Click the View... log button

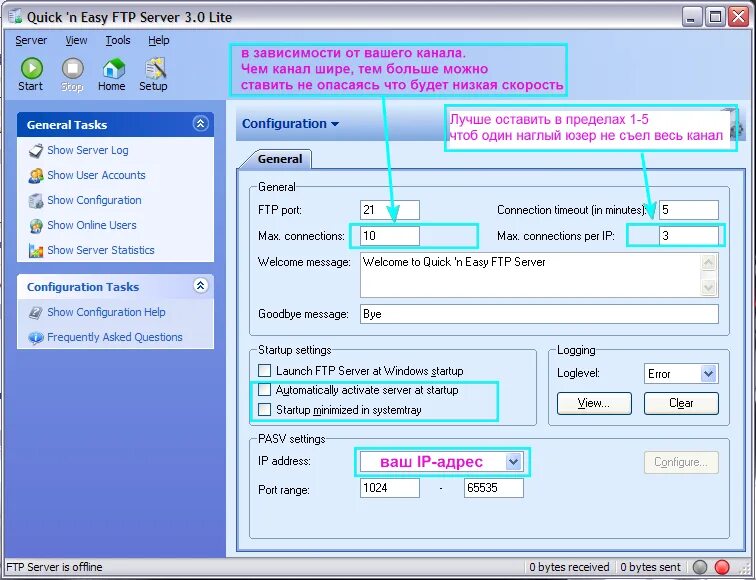pyautogui.click(x=594, y=403)
